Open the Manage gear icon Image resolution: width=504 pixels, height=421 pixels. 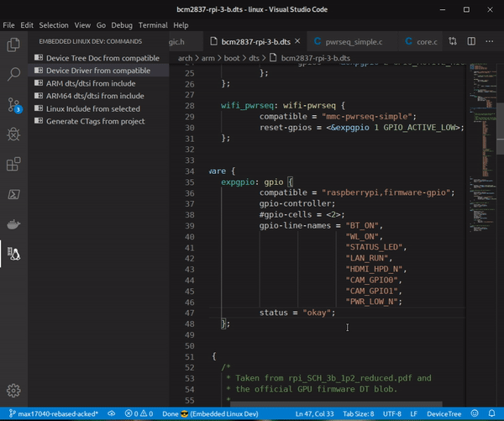tap(13, 391)
